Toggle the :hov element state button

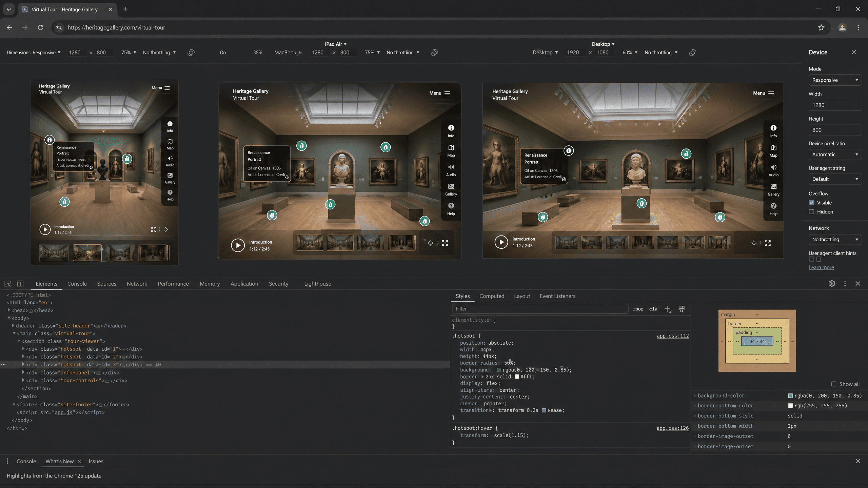coord(638,309)
